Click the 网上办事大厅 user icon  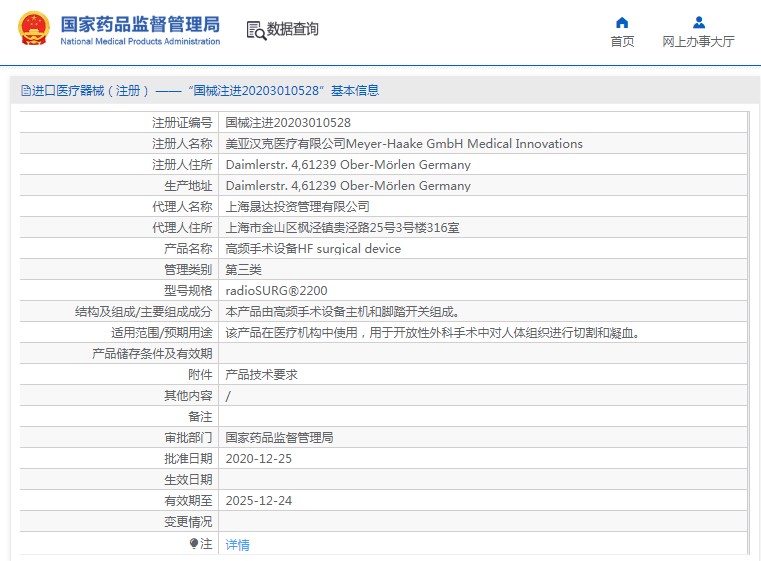point(698,22)
